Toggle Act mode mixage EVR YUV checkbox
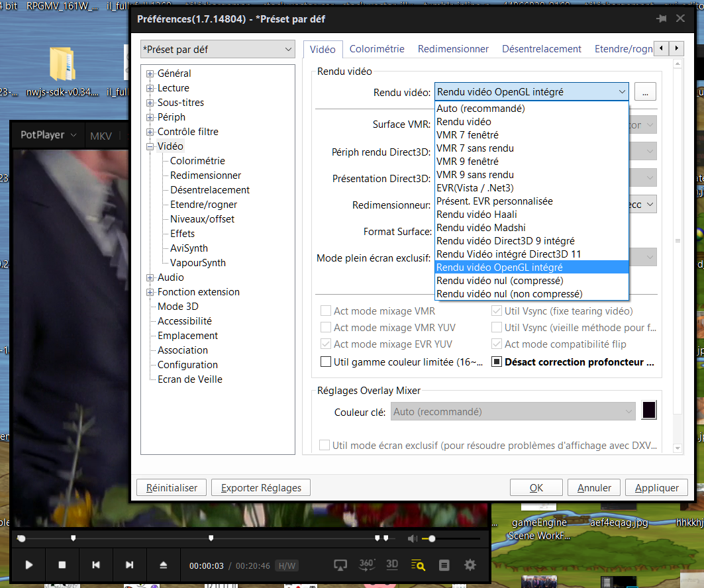Viewport: 704px width, 588px height. tap(326, 344)
